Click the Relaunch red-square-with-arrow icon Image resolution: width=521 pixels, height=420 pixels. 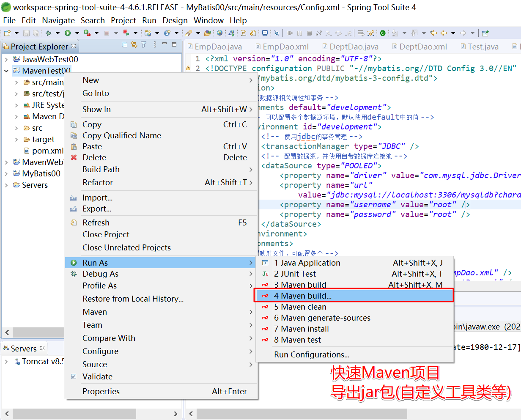(126, 33)
